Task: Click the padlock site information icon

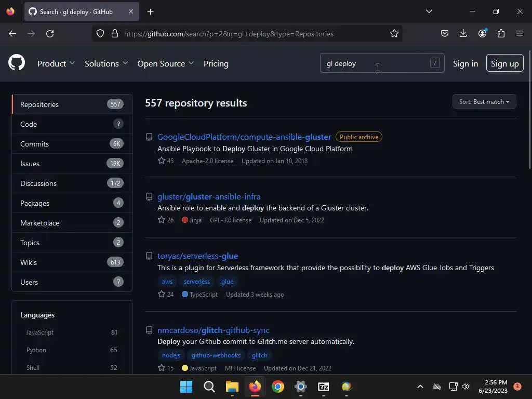Action: click(115, 34)
